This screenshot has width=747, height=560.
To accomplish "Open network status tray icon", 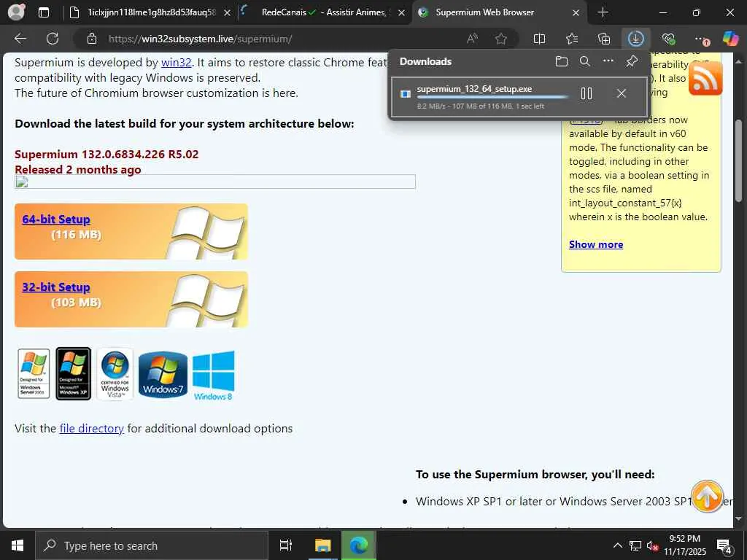I will pyautogui.click(x=635, y=545).
